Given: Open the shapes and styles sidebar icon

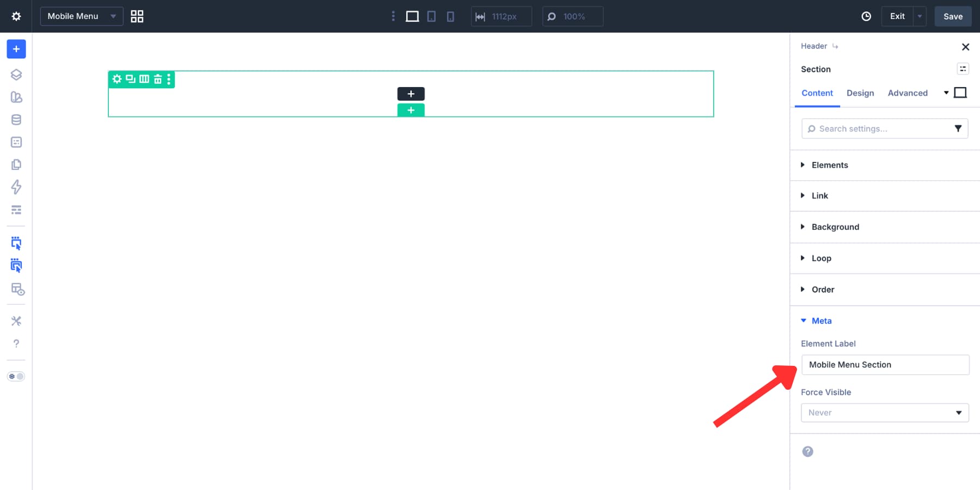Looking at the screenshot, I should pyautogui.click(x=16, y=97).
